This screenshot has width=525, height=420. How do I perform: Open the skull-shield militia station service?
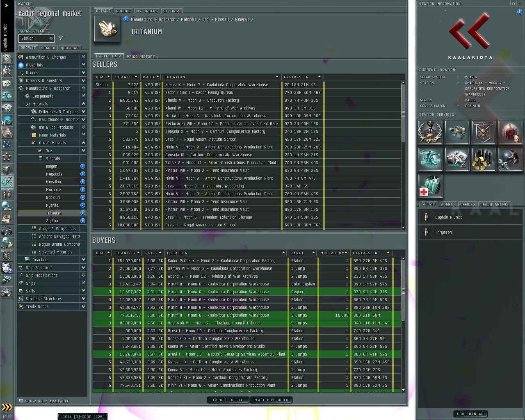click(x=483, y=132)
